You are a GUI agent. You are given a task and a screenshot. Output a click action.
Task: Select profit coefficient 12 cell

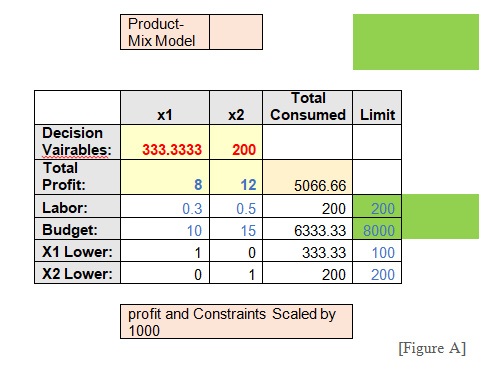point(236,177)
